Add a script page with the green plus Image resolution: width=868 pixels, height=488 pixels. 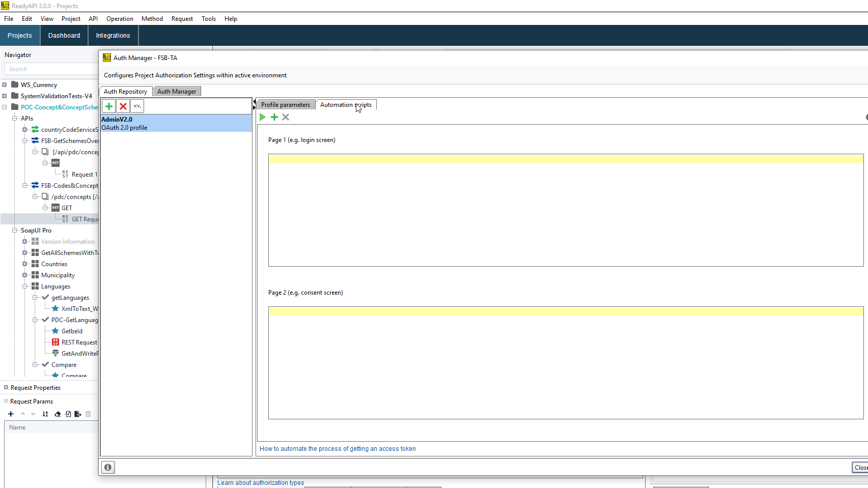tap(274, 117)
